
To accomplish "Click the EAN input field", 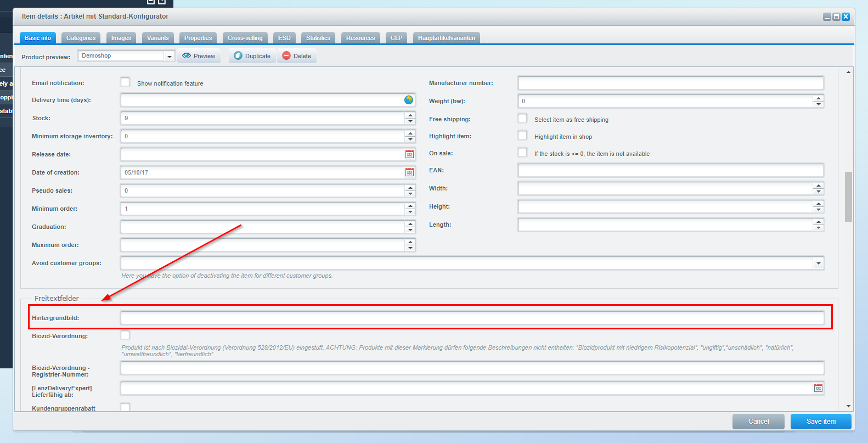I will pos(670,170).
